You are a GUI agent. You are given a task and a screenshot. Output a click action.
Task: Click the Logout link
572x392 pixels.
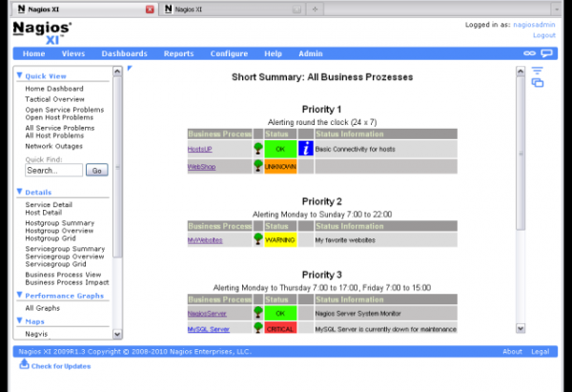click(x=543, y=35)
